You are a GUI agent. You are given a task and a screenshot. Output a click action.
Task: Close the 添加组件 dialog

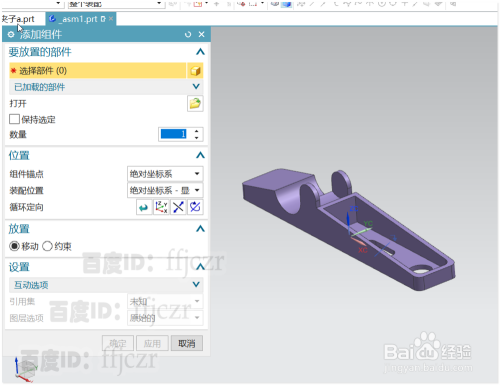click(201, 34)
